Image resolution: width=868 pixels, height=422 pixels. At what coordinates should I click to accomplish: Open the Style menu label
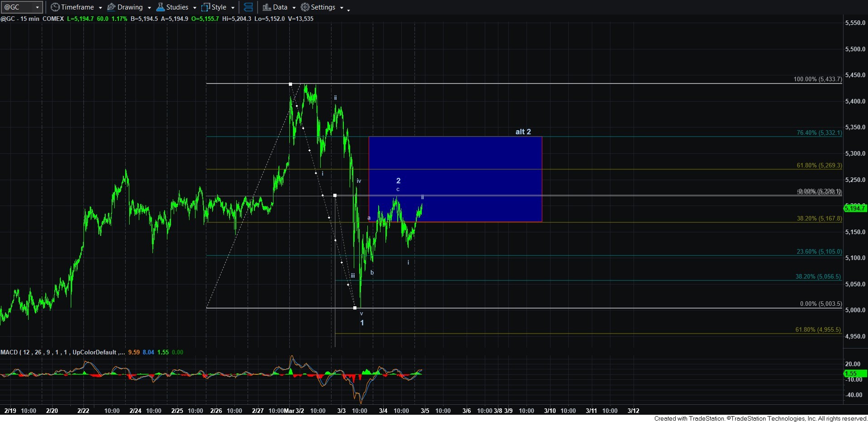click(219, 7)
